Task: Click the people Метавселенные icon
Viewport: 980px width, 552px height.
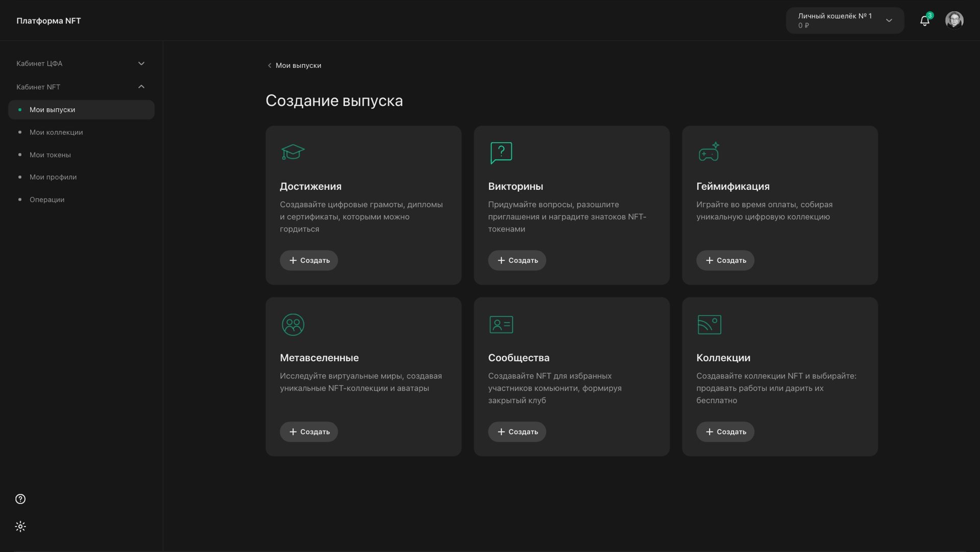Action: tap(293, 324)
